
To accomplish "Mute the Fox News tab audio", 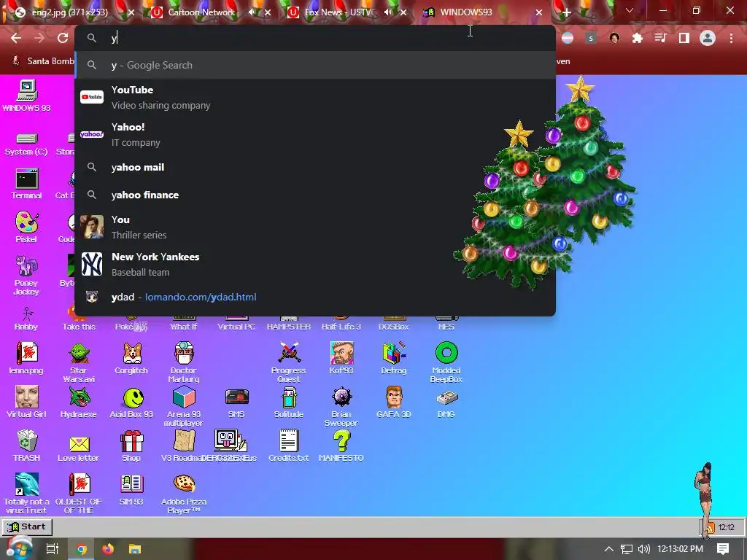I will coord(388,12).
